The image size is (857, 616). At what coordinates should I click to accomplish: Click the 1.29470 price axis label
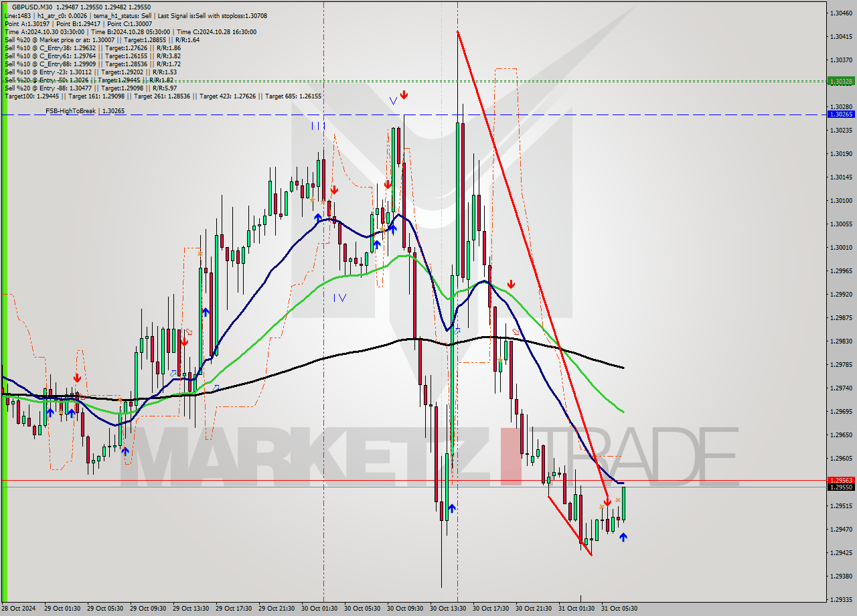(841, 529)
